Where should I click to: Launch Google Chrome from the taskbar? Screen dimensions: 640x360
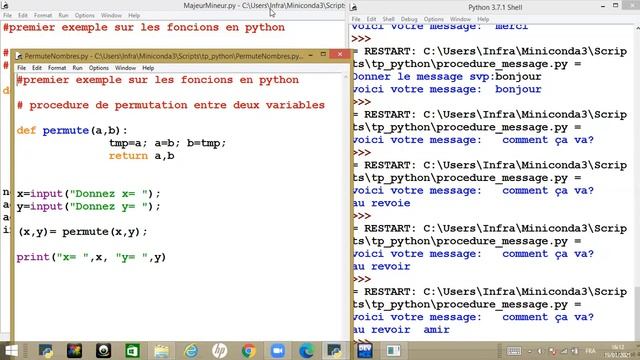pos(249,351)
